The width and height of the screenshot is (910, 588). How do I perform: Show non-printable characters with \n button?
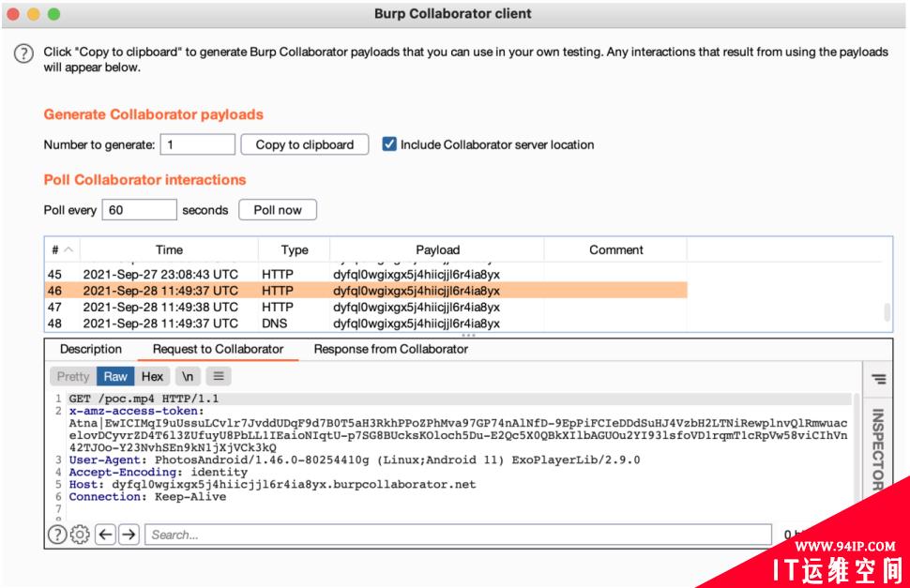click(187, 376)
